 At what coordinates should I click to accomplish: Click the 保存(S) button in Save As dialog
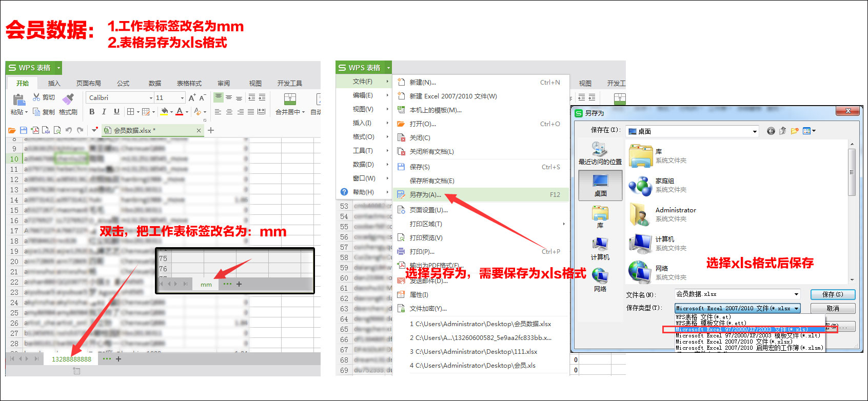[833, 294]
